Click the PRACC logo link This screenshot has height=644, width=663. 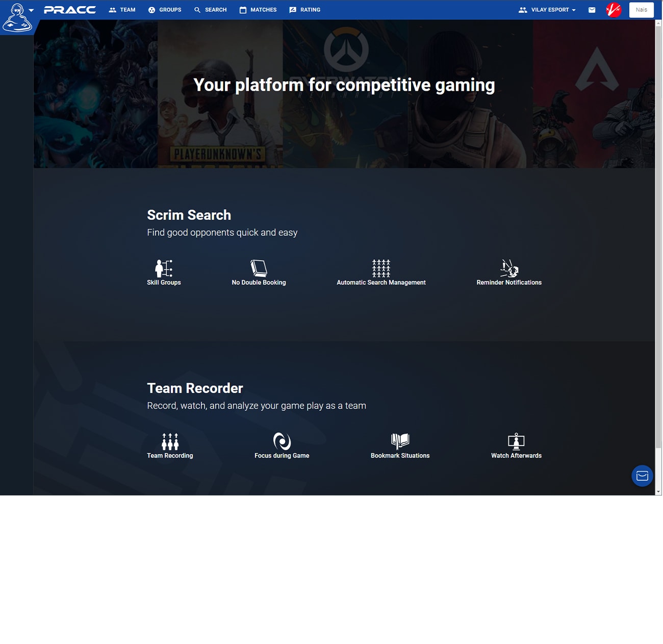pyautogui.click(x=70, y=10)
